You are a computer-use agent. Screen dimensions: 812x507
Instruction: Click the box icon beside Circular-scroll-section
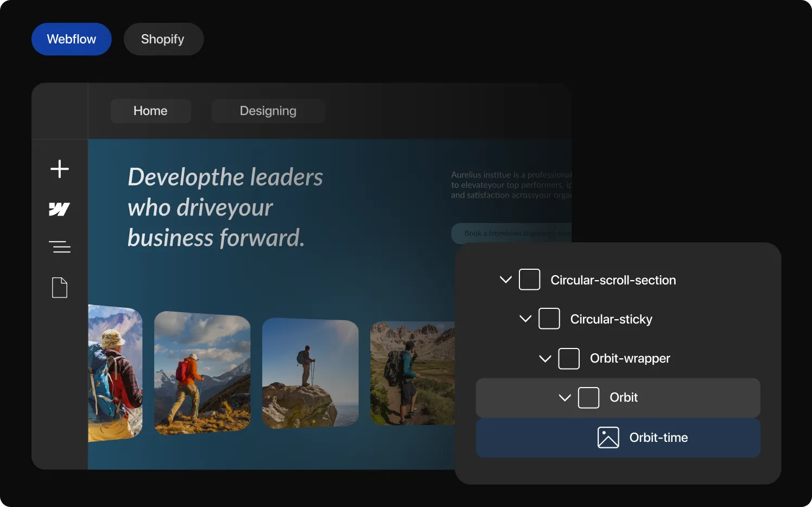point(529,280)
